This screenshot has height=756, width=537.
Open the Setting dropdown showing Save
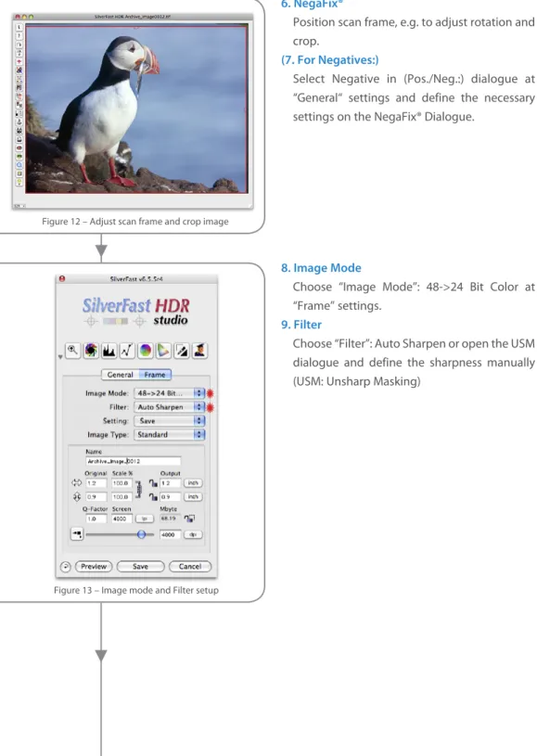pos(169,421)
